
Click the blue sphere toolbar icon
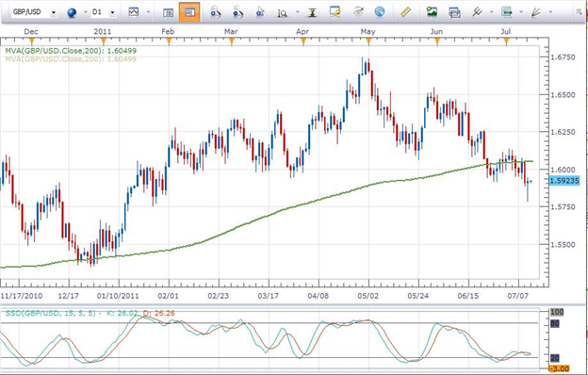[72, 13]
